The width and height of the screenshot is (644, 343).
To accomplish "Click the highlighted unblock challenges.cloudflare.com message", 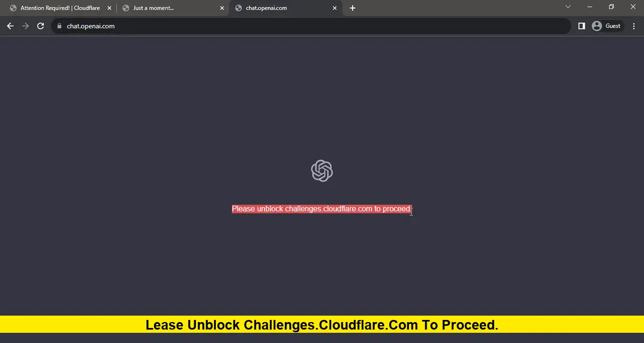I will (321, 209).
